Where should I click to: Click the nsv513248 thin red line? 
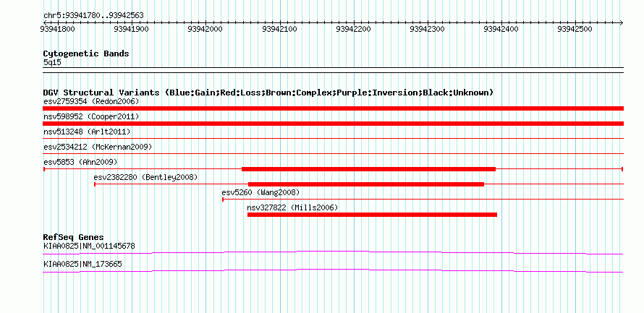point(333,139)
